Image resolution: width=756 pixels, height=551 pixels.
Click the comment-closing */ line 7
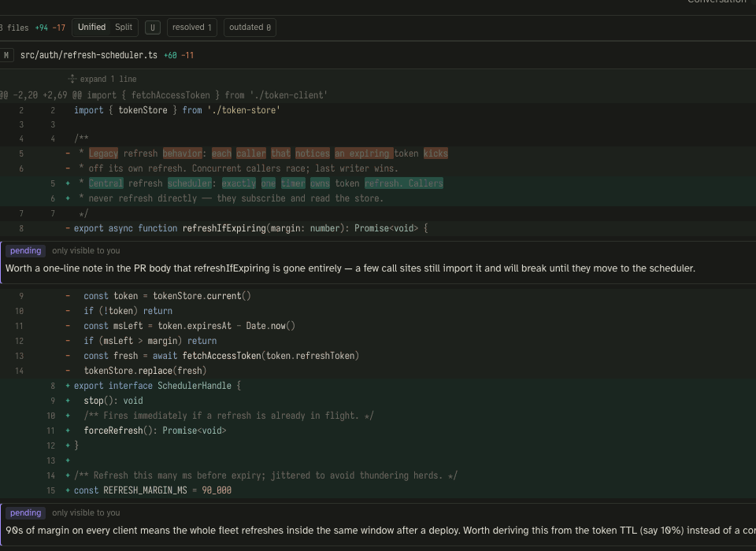click(378, 213)
